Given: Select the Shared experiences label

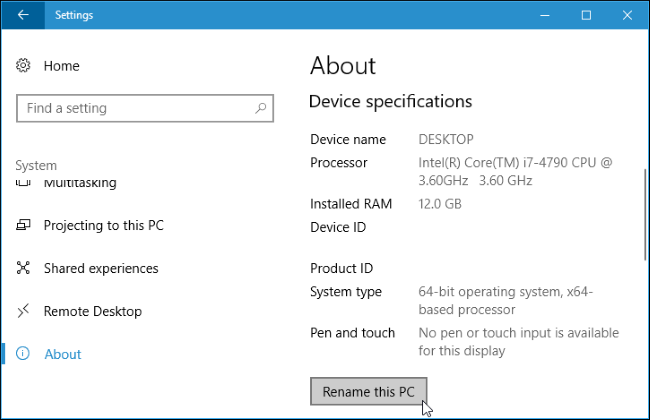Looking at the screenshot, I should pyautogui.click(x=101, y=268).
